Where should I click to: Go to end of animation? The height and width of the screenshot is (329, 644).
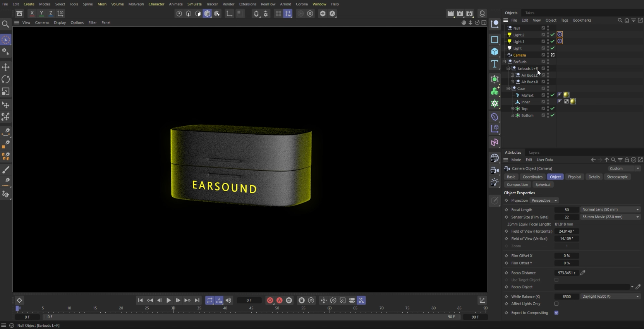pyautogui.click(x=197, y=300)
